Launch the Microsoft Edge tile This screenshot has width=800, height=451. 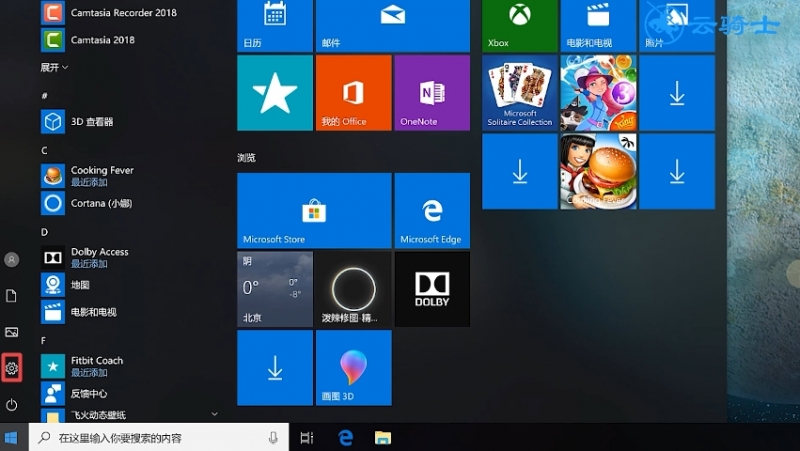[432, 211]
